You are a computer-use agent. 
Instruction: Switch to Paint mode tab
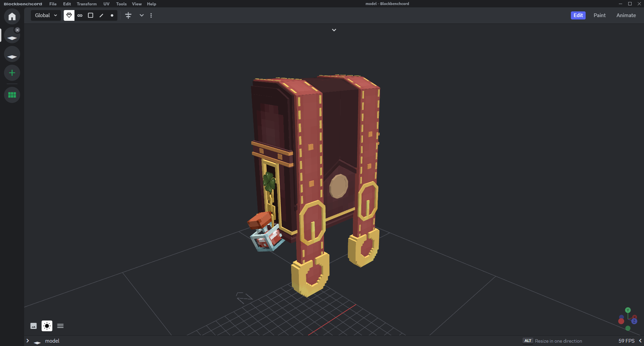click(x=599, y=15)
